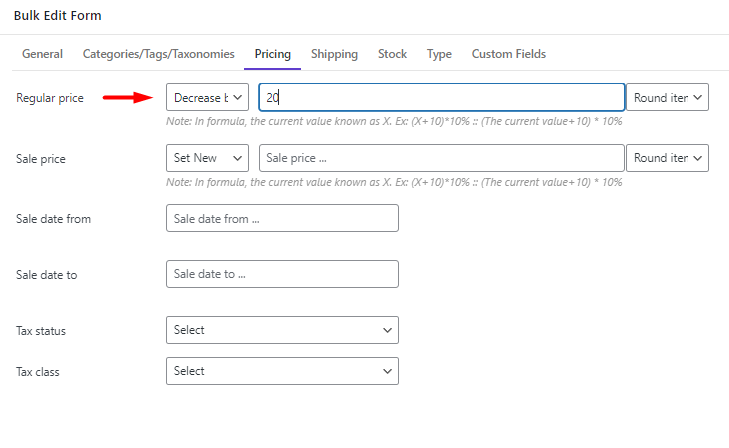The width and height of the screenshot is (729, 448).
Task: Switch to the General tab
Action: click(x=42, y=54)
